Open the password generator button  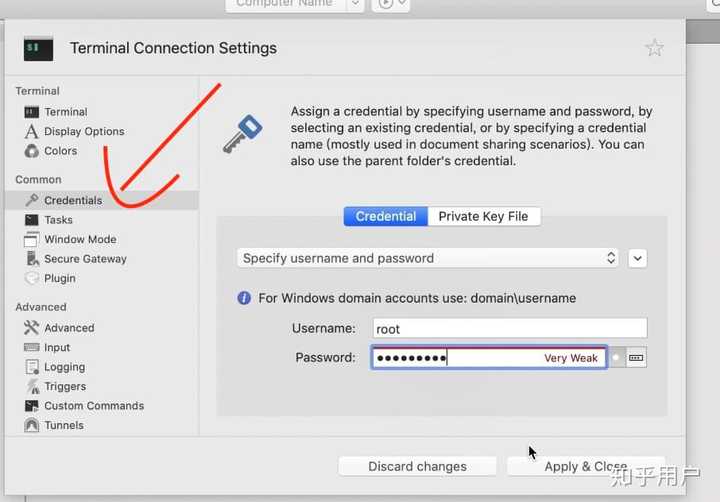click(636, 358)
